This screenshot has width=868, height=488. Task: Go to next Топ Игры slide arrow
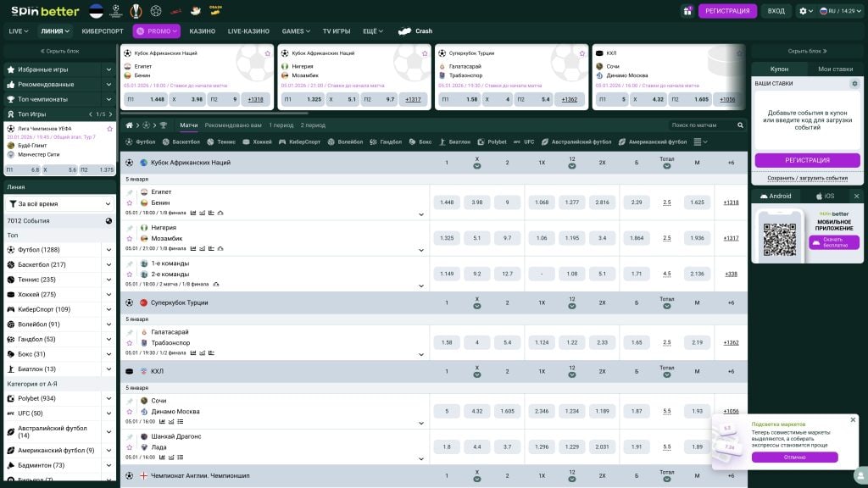(108, 114)
